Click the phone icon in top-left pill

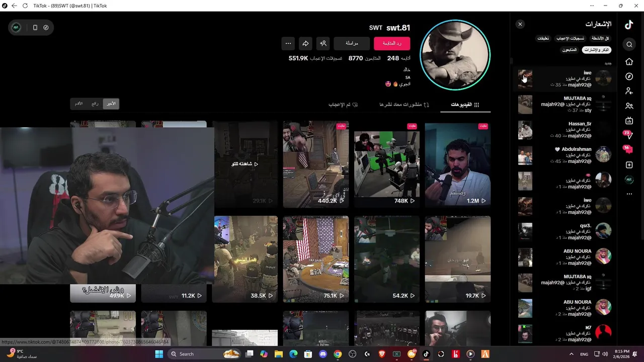(35, 28)
